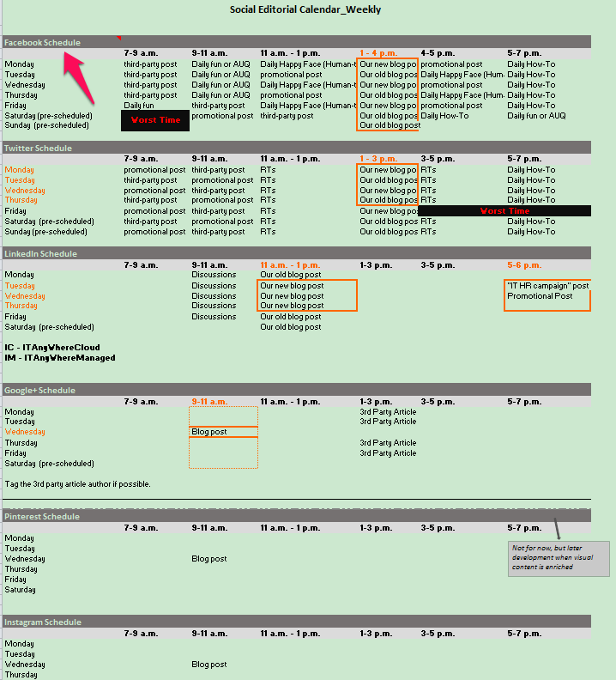The height and width of the screenshot is (680, 616).
Task: Select Twitter Friday 'Our new blog post' cell
Action: (389, 211)
